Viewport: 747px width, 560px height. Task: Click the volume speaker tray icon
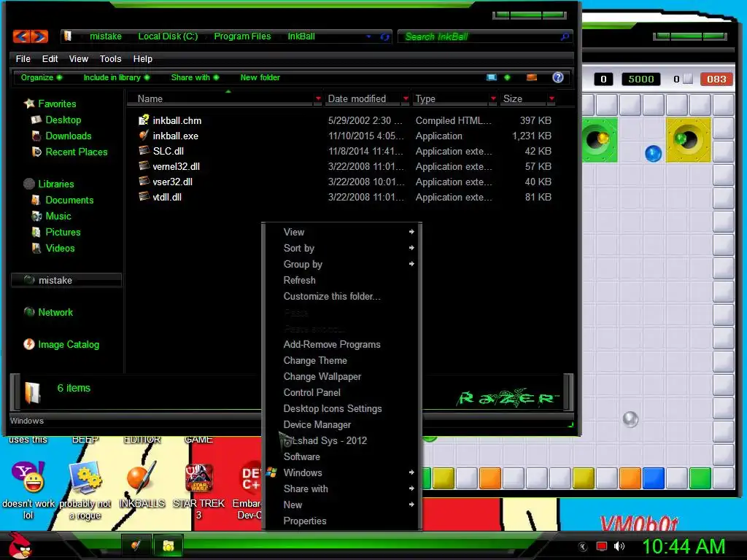click(x=619, y=546)
